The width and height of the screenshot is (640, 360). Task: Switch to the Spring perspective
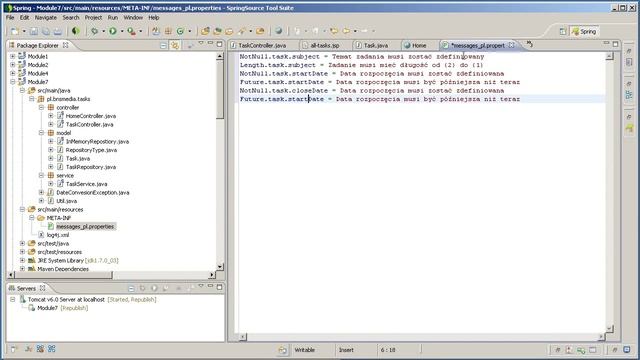[584, 31]
